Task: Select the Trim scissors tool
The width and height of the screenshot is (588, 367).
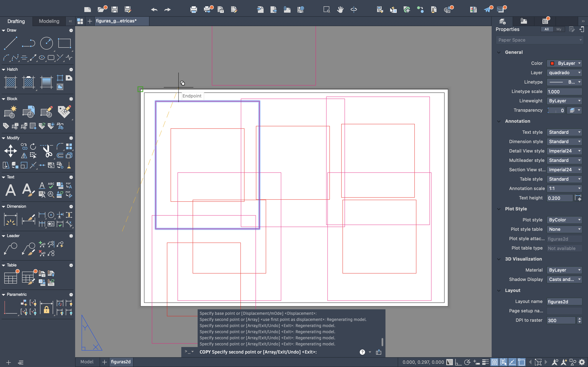Action: 47,151
